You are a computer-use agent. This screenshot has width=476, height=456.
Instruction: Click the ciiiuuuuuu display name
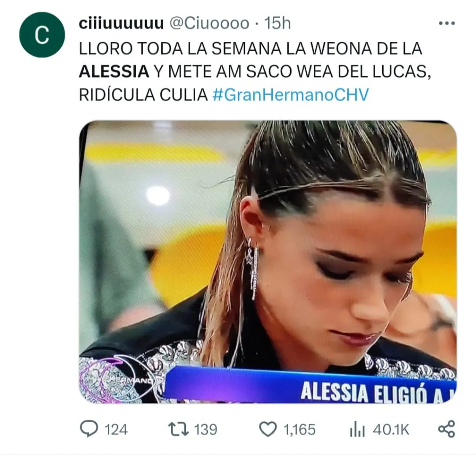click(121, 23)
